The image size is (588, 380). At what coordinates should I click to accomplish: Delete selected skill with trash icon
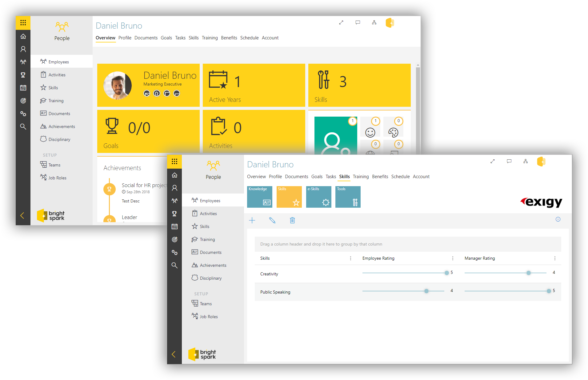click(292, 220)
